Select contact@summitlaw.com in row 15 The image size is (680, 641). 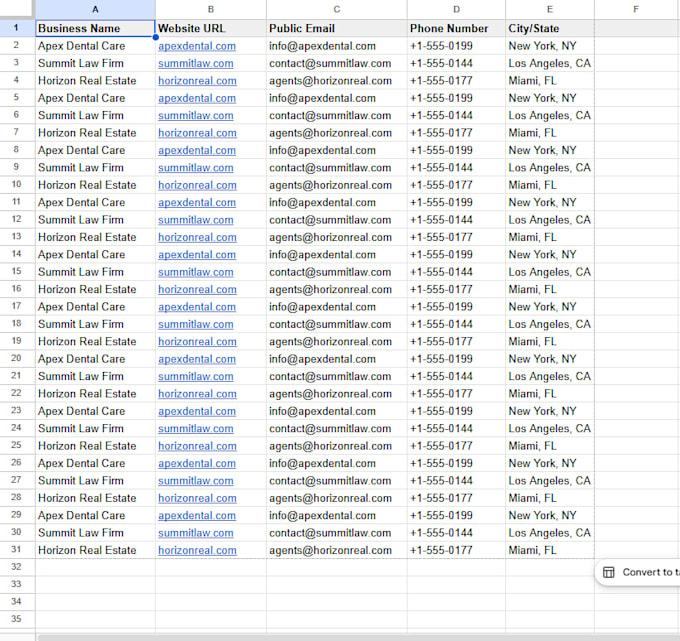pos(337,272)
